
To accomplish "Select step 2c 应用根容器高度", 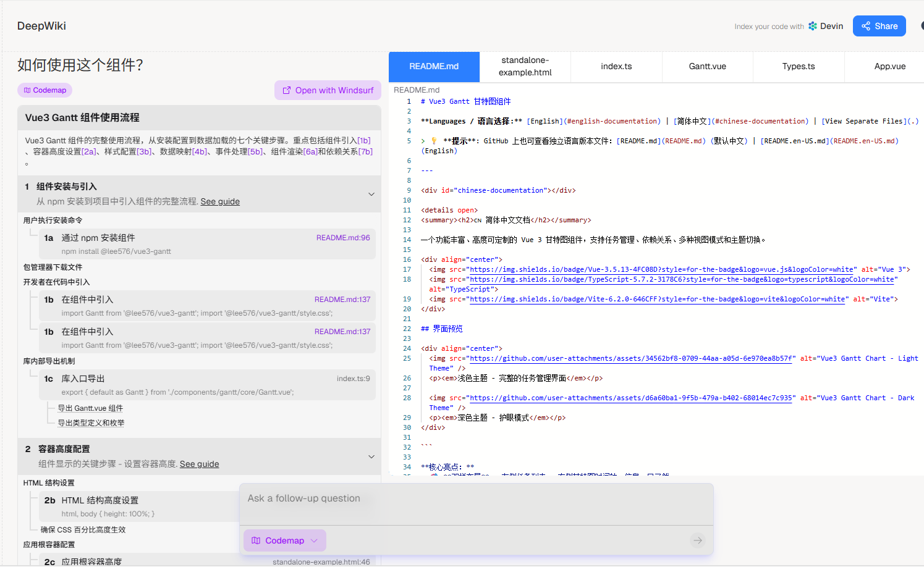I will 207,561.
